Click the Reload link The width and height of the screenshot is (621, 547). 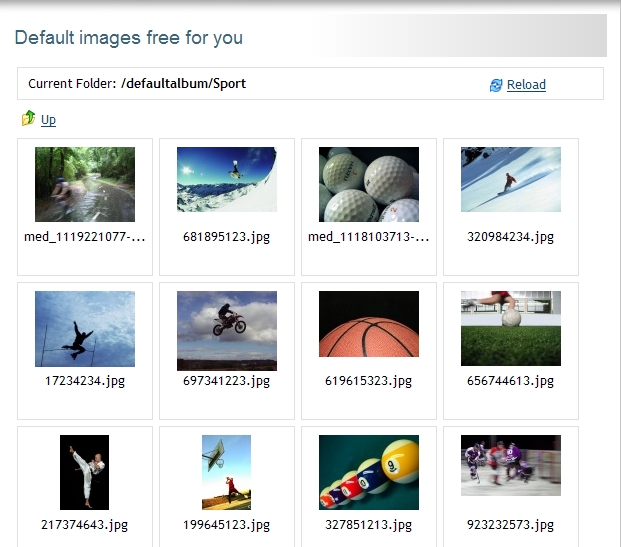pyautogui.click(x=526, y=85)
